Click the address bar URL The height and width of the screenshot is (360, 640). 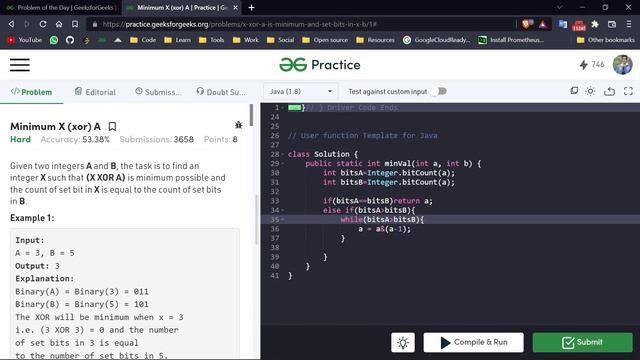point(239,24)
